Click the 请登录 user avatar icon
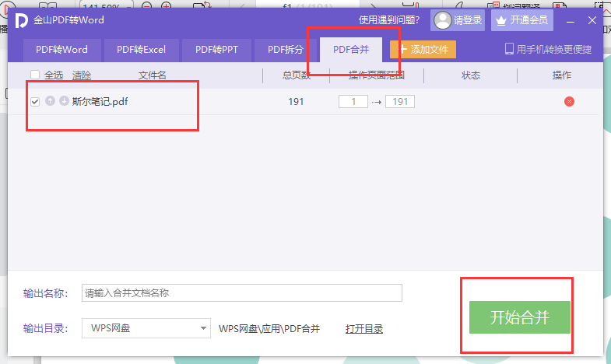This screenshot has width=611, height=364. click(x=443, y=20)
